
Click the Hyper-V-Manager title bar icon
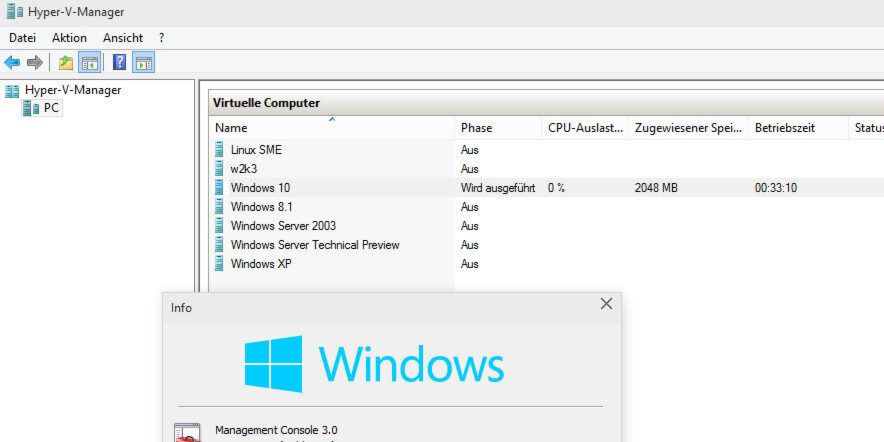[x=15, y=12]
